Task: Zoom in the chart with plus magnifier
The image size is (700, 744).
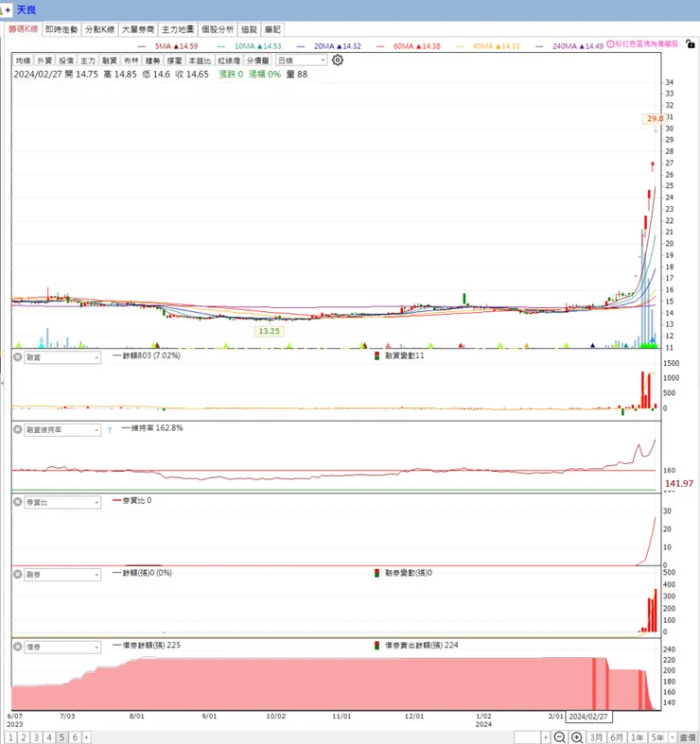Action: coord(577,737)
